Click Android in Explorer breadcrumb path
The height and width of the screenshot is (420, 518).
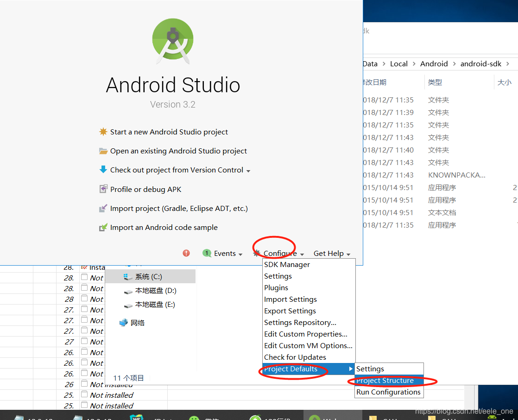434,64
